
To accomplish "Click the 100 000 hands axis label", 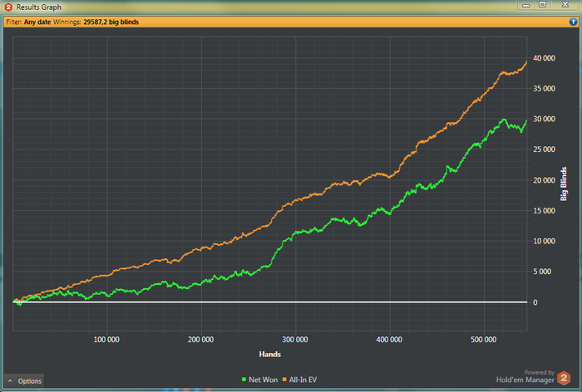I will pos(106,340).
